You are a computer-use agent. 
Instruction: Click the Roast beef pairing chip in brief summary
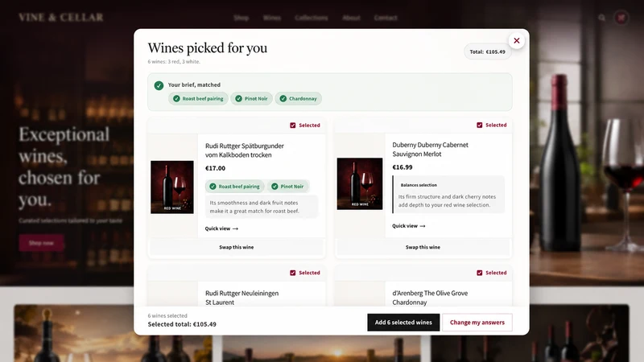pyautogui.click(x=198, y=98)
